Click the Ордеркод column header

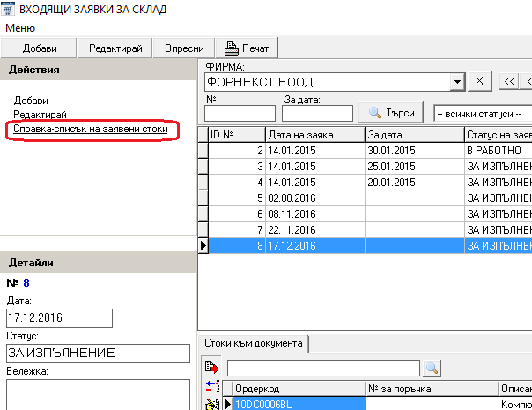point(299,389)
